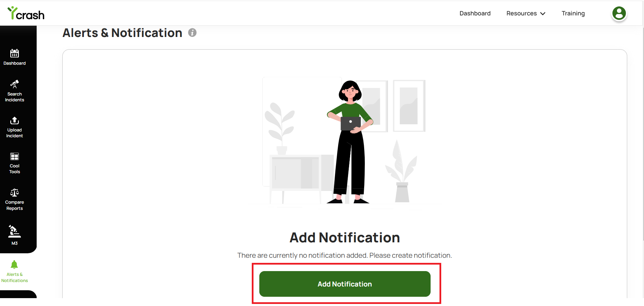Click the Resources chevron arrow
This screenshot has width=644, height=306.
(x=543, y=14)
